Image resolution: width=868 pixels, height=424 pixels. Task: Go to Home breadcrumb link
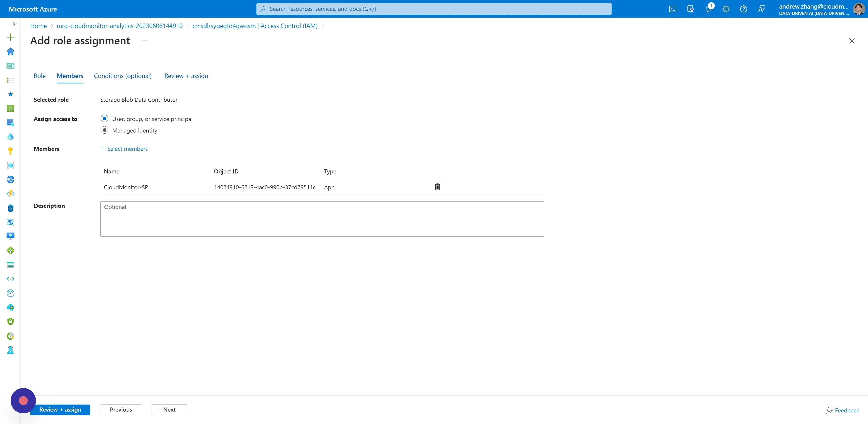tap(38, 26)
